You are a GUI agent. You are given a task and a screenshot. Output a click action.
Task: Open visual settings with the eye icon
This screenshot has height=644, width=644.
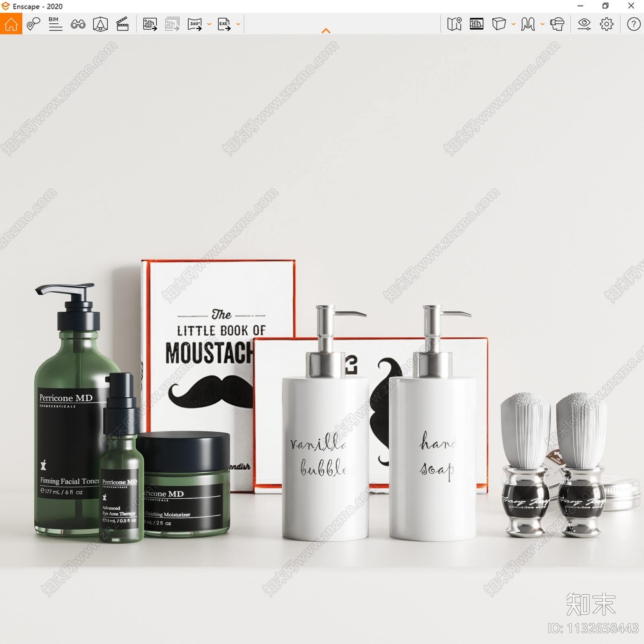[x=584, y=24]
